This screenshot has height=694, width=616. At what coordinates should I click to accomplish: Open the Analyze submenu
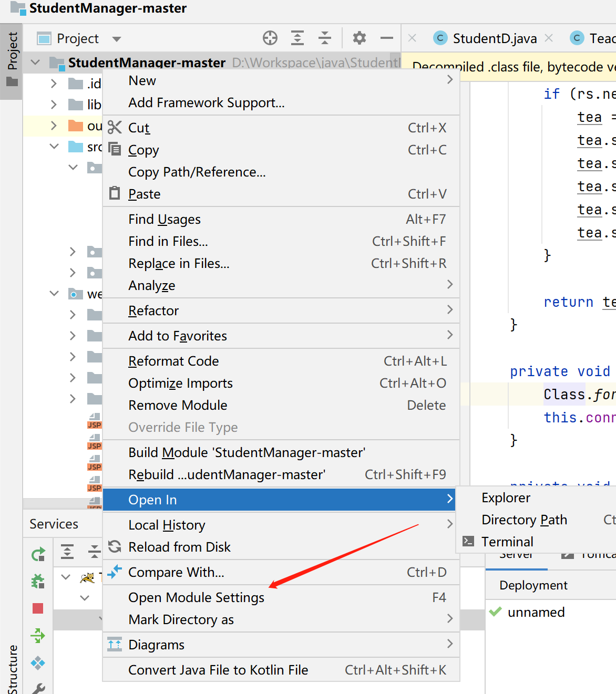(x=281, y=285)
